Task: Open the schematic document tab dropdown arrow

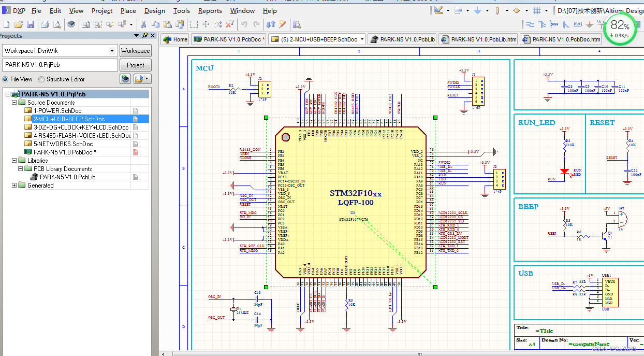Action: [x=362, y=39]
